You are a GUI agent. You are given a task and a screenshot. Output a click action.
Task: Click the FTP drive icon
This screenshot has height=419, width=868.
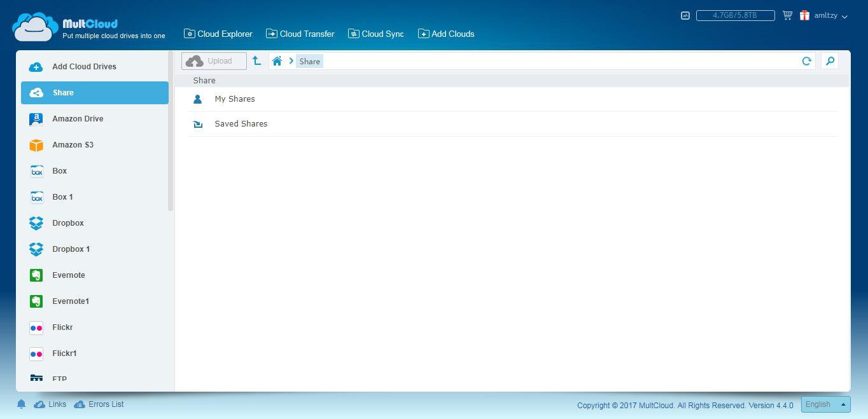(36, 378)
